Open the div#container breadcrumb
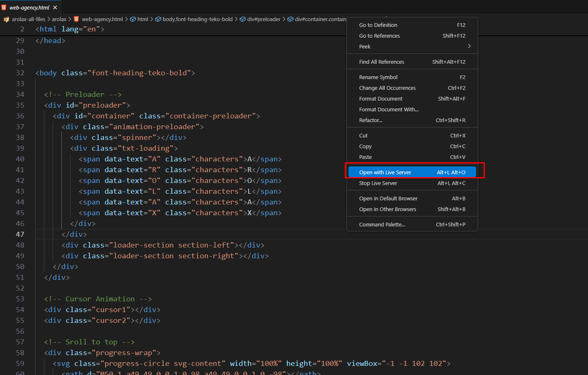Screen dimensions: 588x375 [x=320, y=19]
